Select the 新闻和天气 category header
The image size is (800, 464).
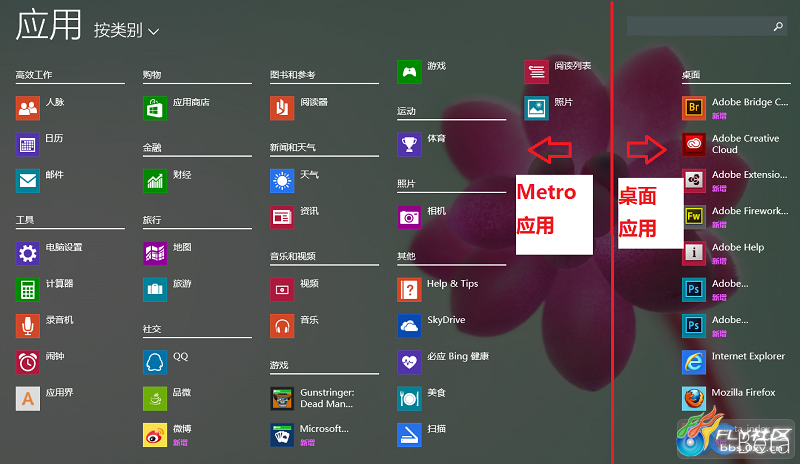[x=293, y=148]
